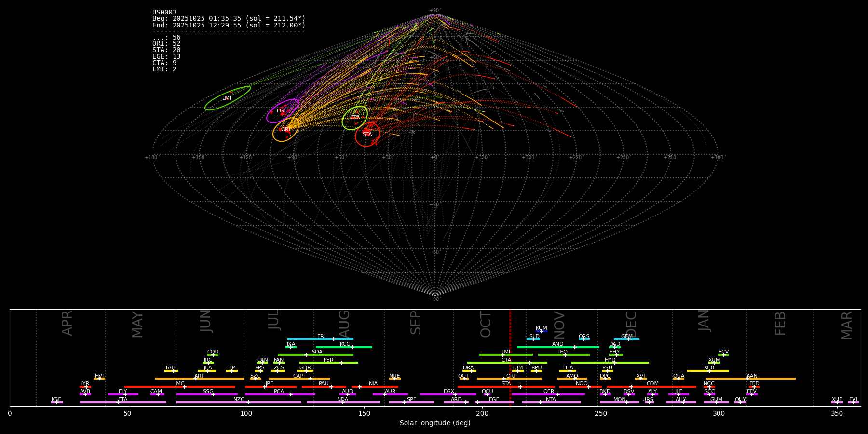This screenshot has height=434, width=868.
Task: Click the SPE shower bar in timeline
Action: pos(411,402)
